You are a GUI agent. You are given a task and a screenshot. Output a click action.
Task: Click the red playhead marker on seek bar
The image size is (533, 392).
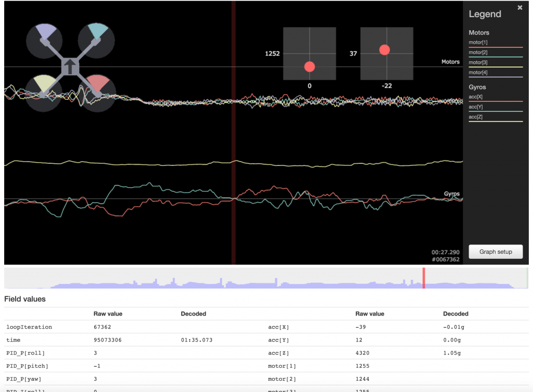(424, 278)
